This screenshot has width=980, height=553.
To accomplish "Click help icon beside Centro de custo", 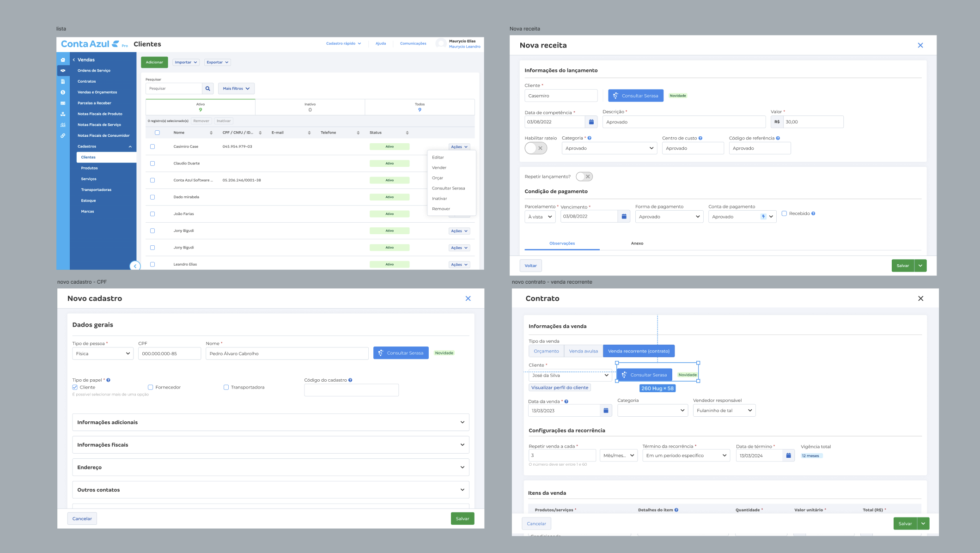I will (700, 138).
